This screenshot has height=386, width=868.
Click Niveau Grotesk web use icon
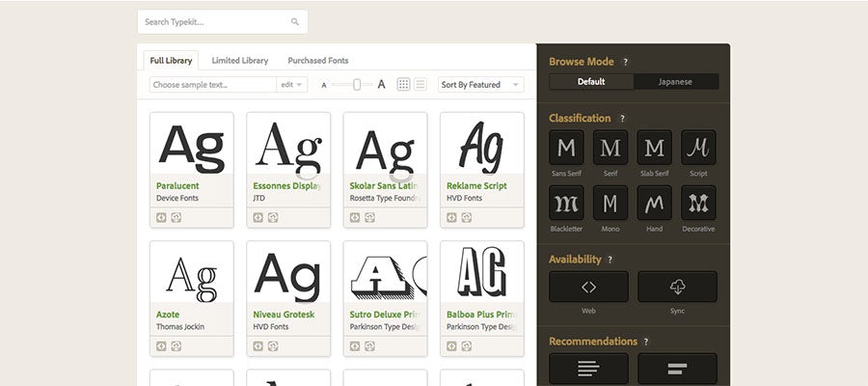click(258, 346)
